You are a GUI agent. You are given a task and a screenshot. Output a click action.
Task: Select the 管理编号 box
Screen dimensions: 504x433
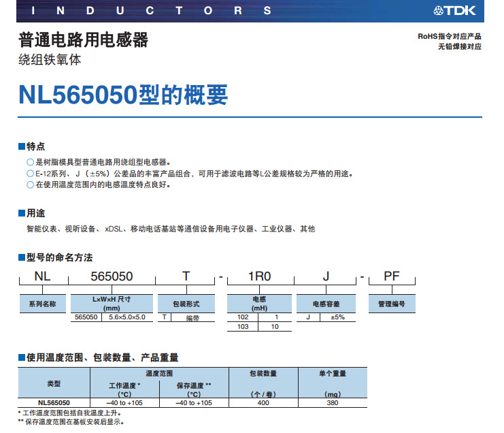point(391,304)
